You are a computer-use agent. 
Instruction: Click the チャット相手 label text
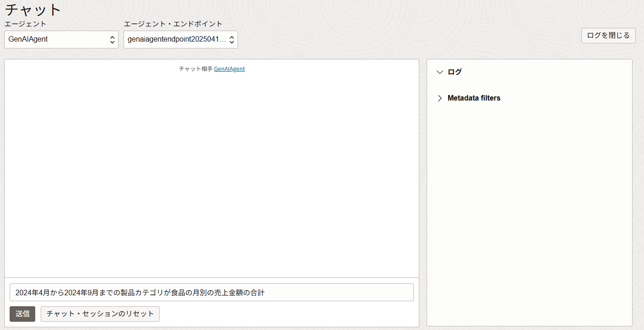(196, 69)
